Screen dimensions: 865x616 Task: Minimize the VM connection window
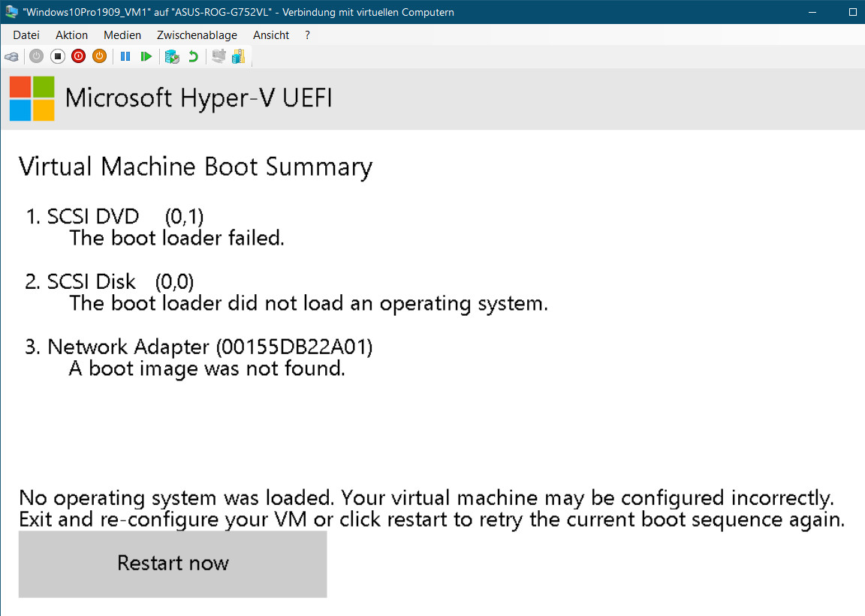812,12
